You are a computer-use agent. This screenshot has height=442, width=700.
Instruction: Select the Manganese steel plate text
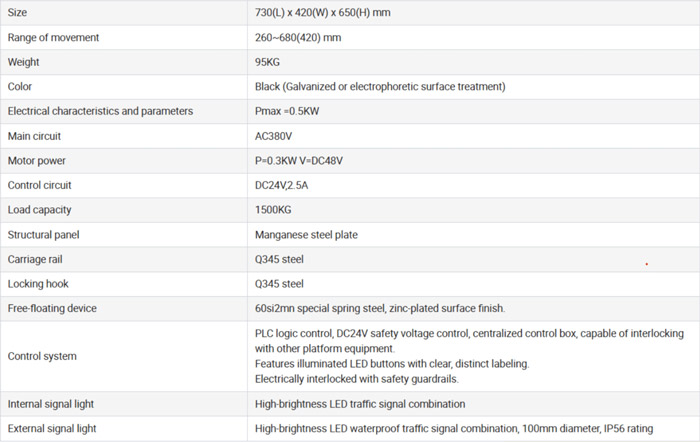coord(306,235)
